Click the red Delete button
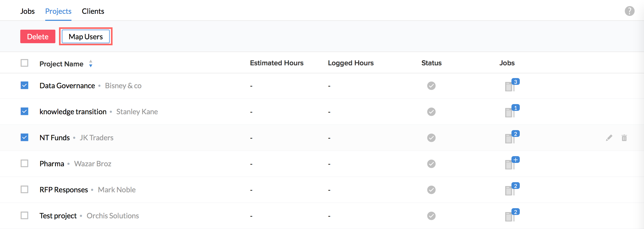644x229 pixels. tap(38, 36)
